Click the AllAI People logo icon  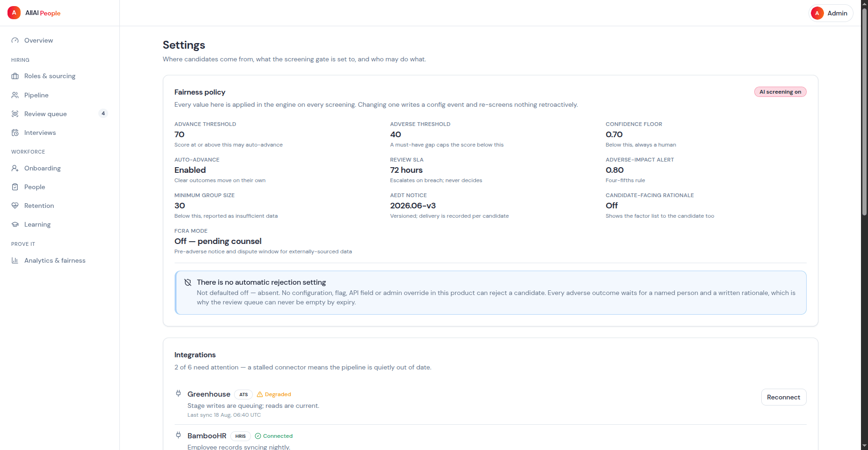[x=14, y=13]
